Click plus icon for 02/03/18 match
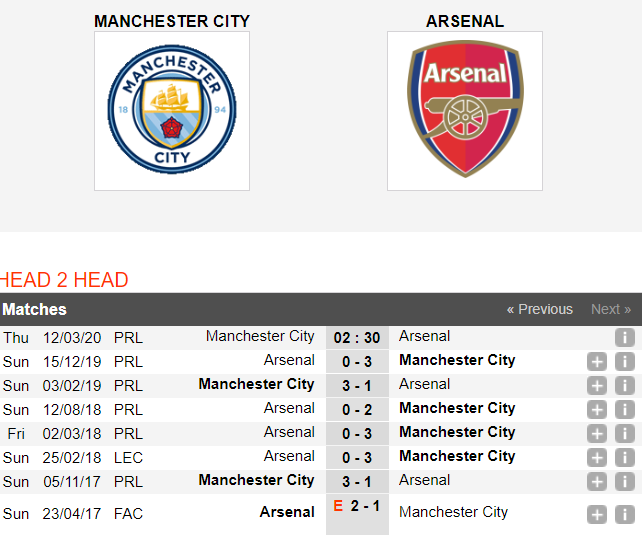 (597, 434)
